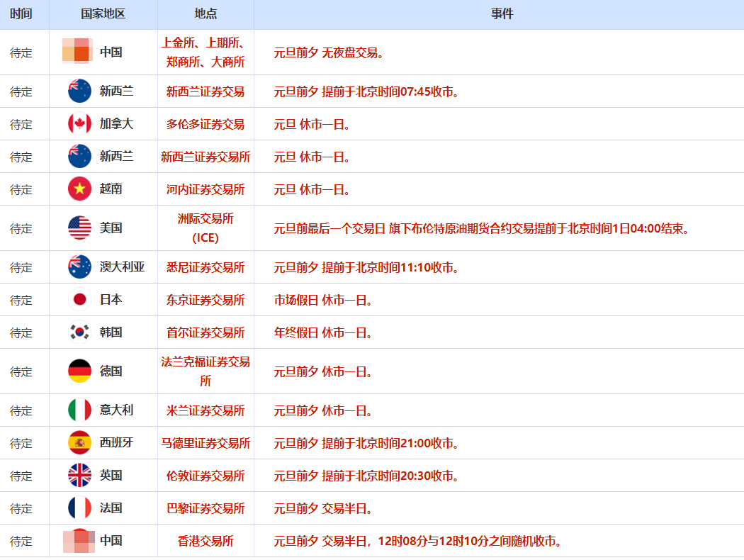The image size is (744, 560).
Task: Click the 法兰克福证券交易所 location text
Action: (205, 371)
